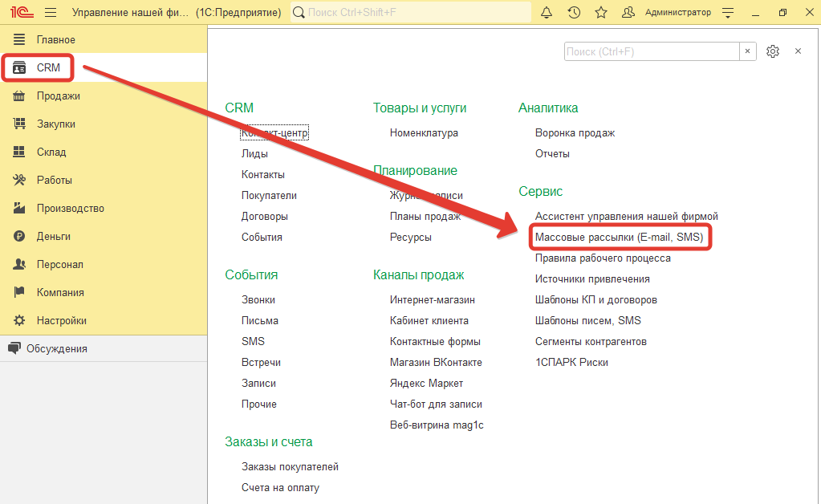Screen dimensions: 821x504
Task: Open the Деньги section label
Action: pyautogui.click(x=54, y=237)
